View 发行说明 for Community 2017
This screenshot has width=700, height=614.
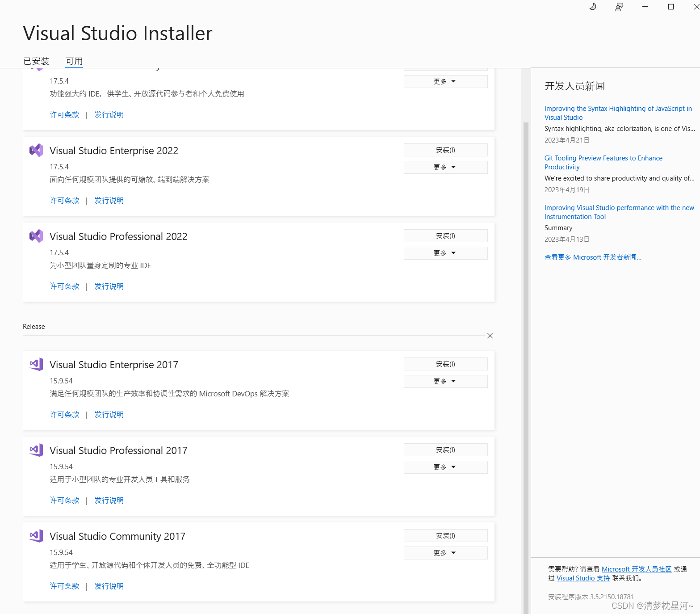pyautogui.click(x=109, y=586)
